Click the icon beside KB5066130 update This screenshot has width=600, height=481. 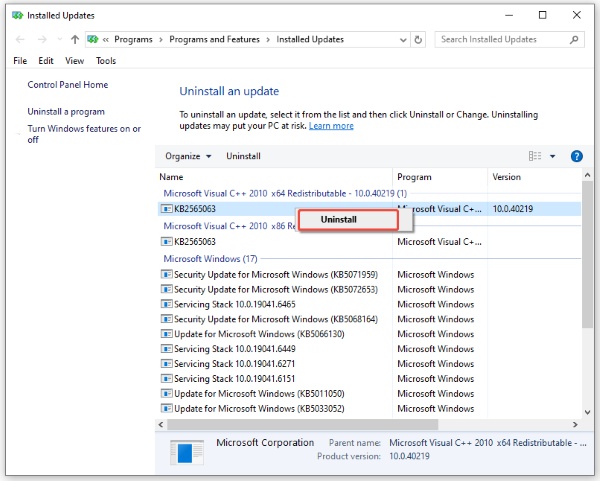pyautogui.click(x=166, y=334)
